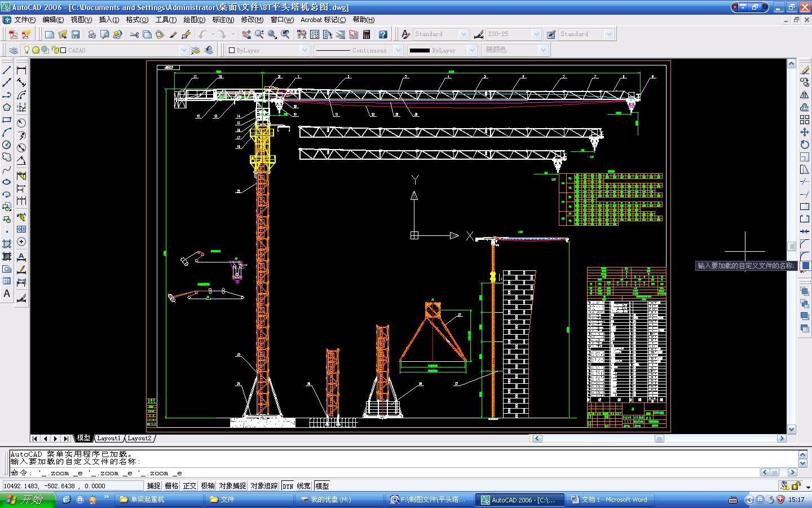The image size is (812, 508).
Task: Toggle 栅格 grid display in status bar
Action: (x=171, y=485)
